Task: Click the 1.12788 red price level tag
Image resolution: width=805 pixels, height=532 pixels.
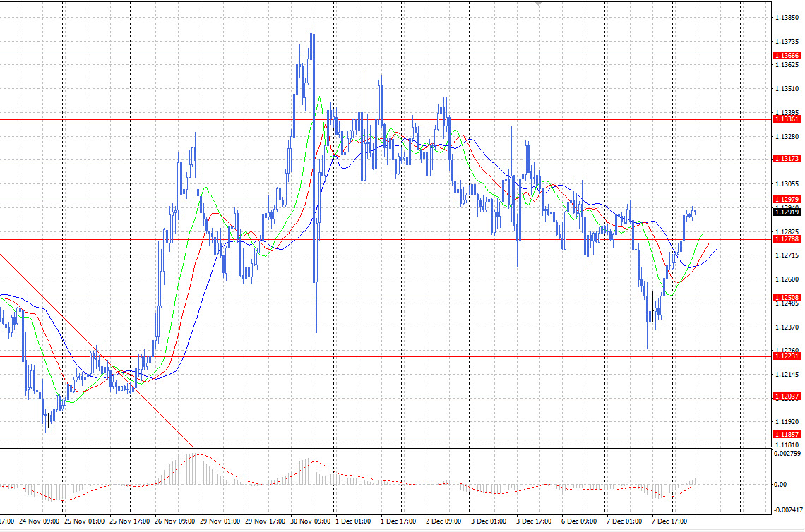Action: pos(787,239)
